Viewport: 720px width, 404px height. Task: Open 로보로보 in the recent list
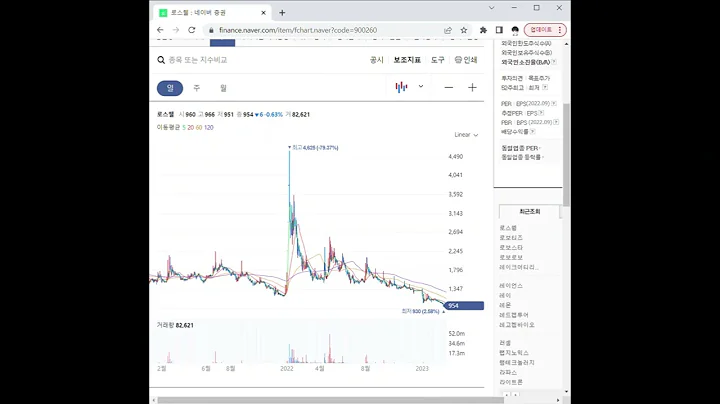point(511,258)
